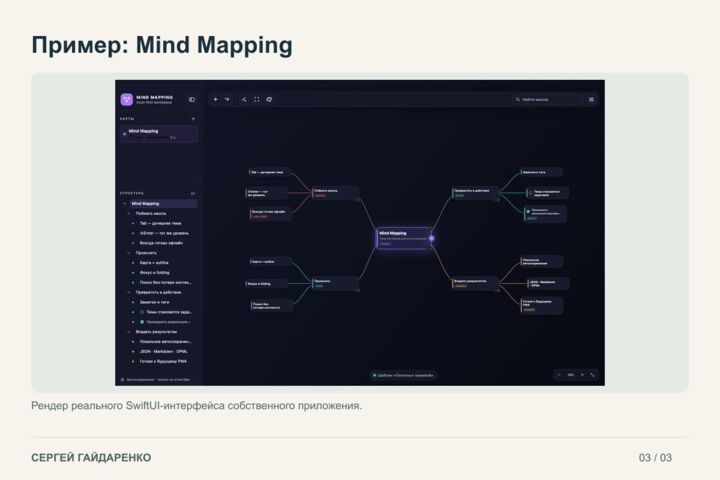Click the icon beside Структура header
This screenshot has width=720, height=480.
click(193, 193)
